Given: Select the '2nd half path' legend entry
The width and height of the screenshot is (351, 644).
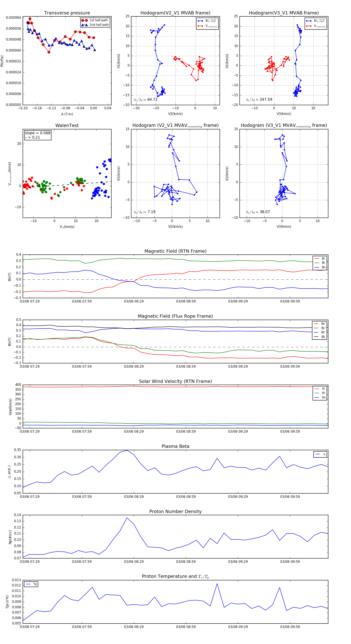Looking at the screenshot, I should click(95, 25).
